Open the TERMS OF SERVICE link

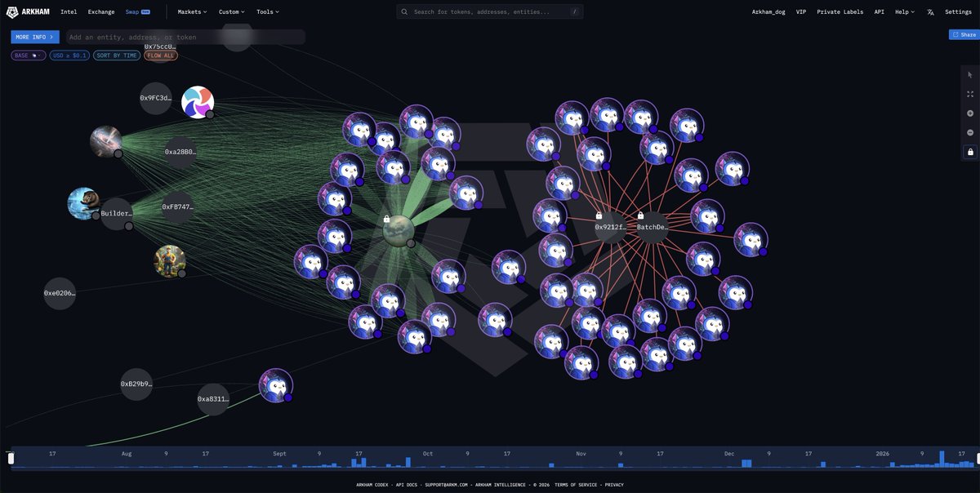coord(577,485)
